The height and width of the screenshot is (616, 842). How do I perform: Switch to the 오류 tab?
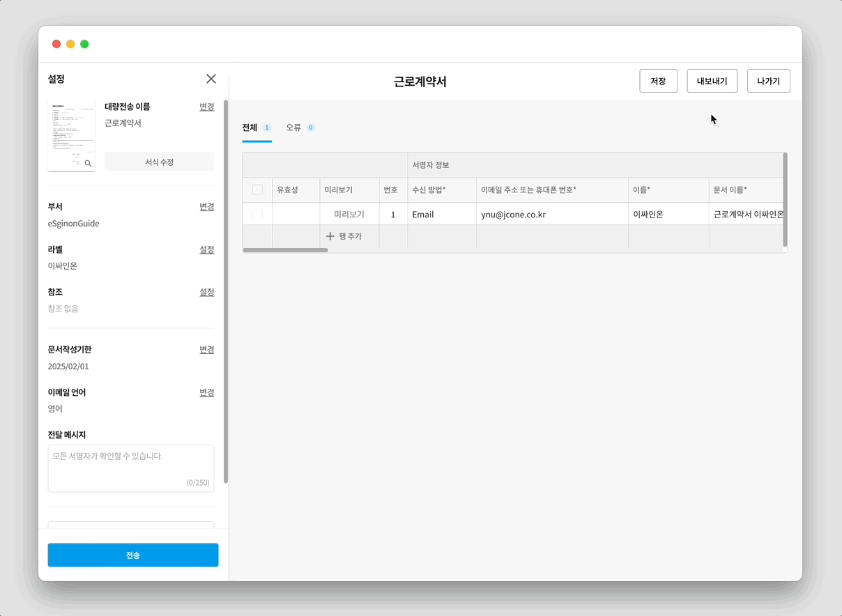(x=300, y=128)
